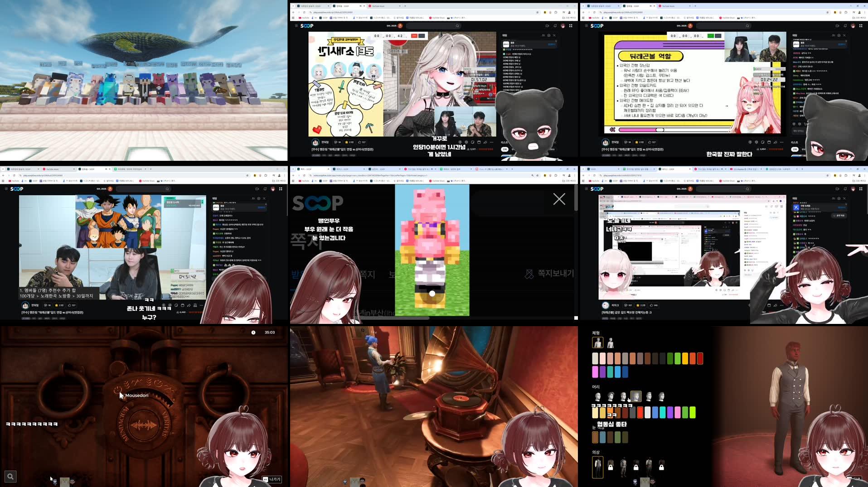Open the apps grid icon at SOOP's top right
Image resolution: width=868 pixels, height=487 pixels.
pyautogui.click(x=571, y=26)
